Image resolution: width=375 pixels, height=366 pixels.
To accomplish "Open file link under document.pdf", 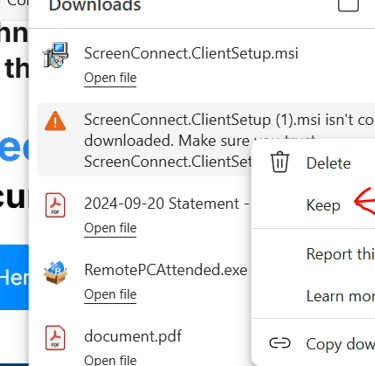I will (110, 360).
